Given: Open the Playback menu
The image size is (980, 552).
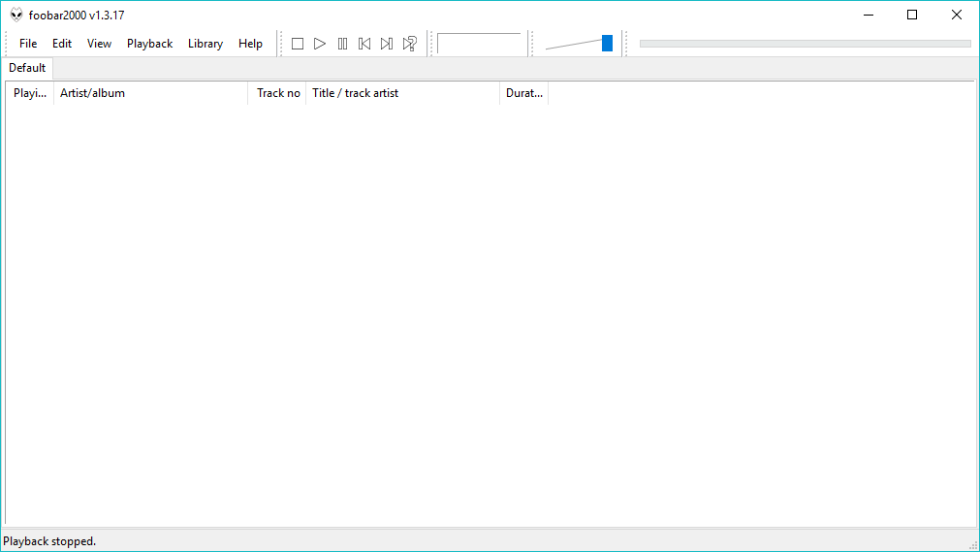Looking at the screenshot, I should [x=149, y=44].
